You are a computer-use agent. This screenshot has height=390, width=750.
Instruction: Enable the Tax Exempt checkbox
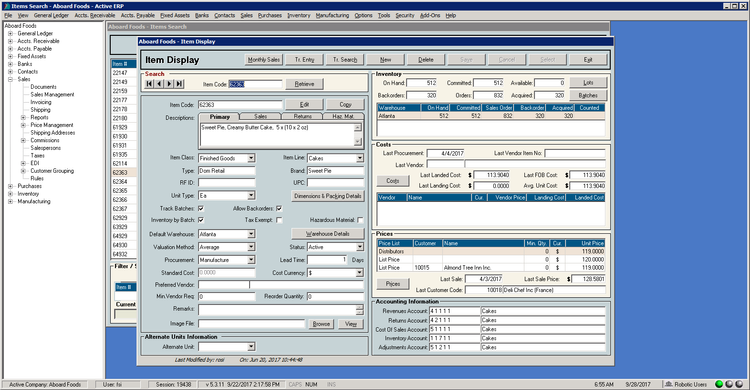tap(279, 220)
